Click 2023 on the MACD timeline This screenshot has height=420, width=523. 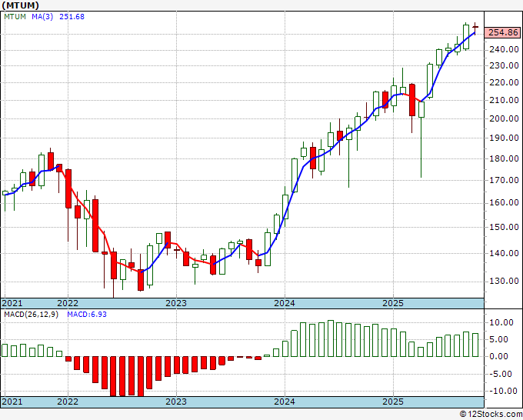pyautogui.click(x=176, y=402)
